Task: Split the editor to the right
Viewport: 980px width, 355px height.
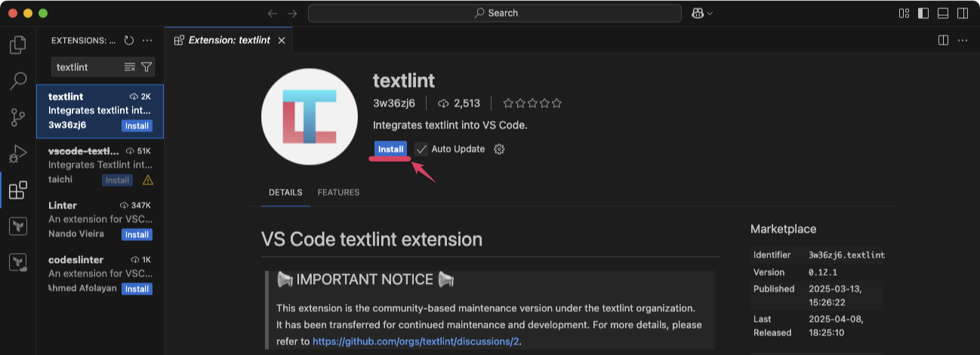Action: pyautogui.click(x=943, y=40)
